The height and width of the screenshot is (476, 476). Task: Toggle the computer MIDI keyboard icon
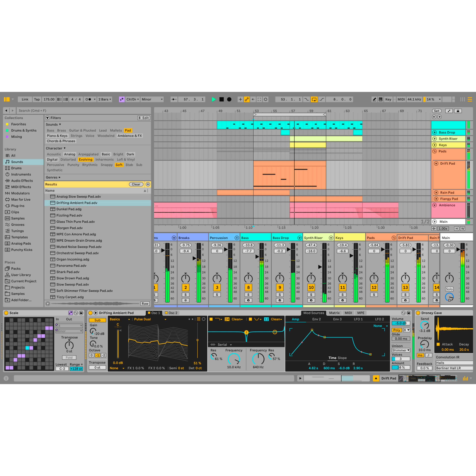pos(381,99)
